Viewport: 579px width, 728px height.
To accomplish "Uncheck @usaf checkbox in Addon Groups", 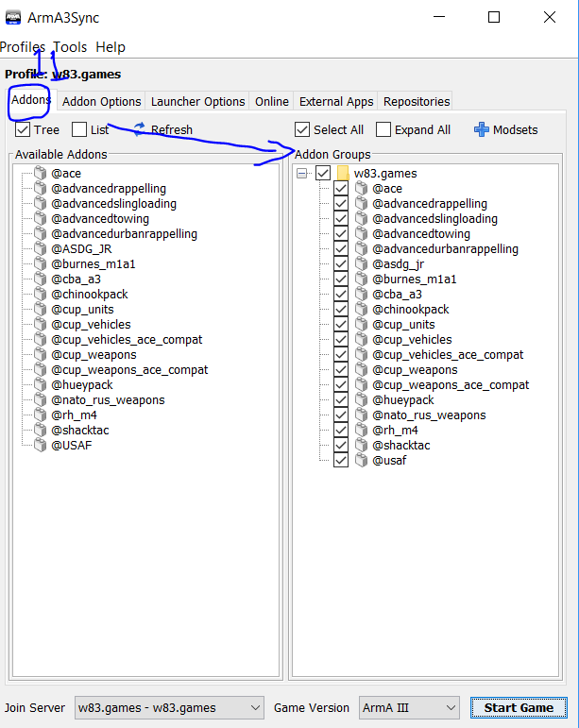I will tap(341, 460).
